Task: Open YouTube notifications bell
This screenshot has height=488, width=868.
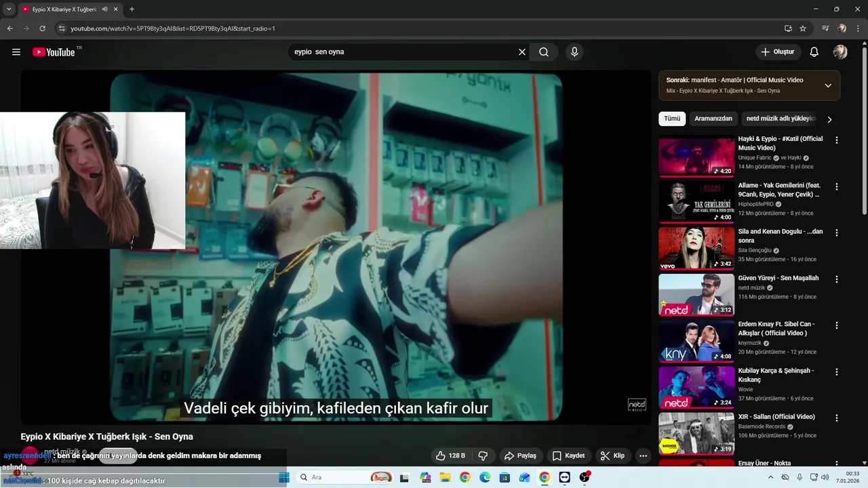Action: coord(814,52)
